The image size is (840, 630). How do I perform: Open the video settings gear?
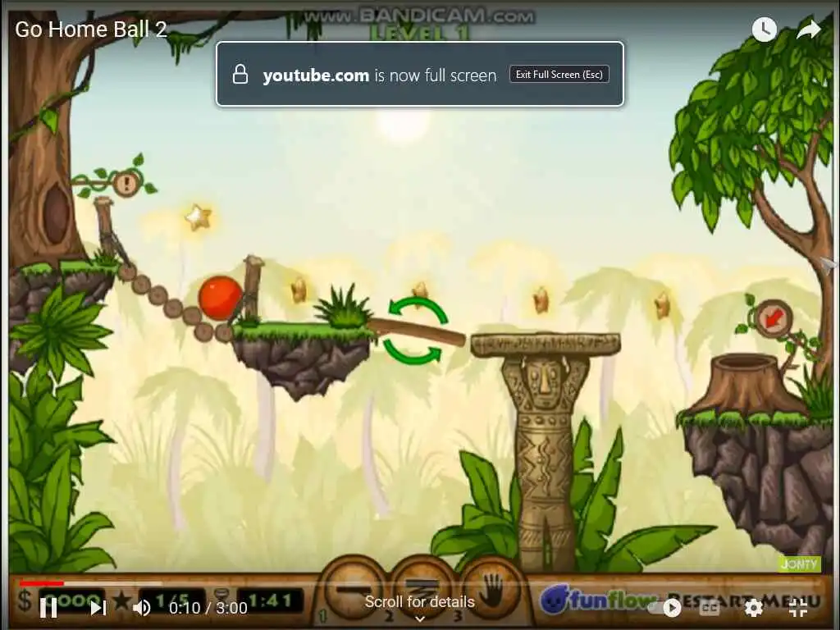[x=753, y=608]
